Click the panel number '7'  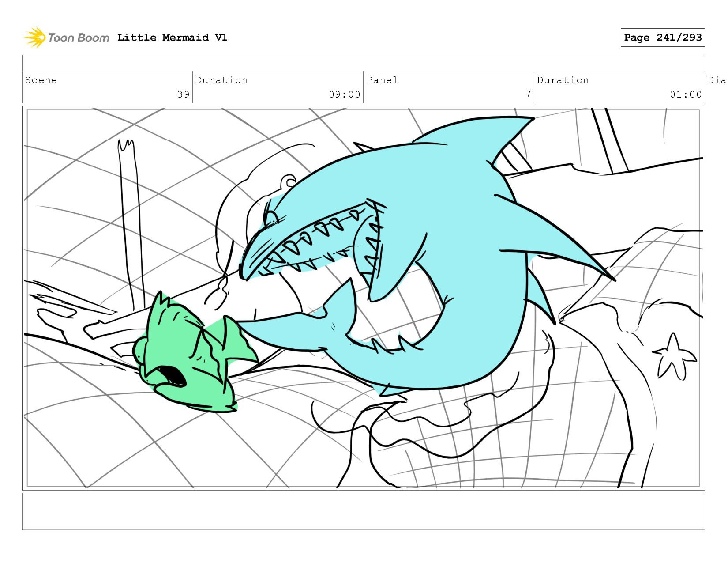528,94
